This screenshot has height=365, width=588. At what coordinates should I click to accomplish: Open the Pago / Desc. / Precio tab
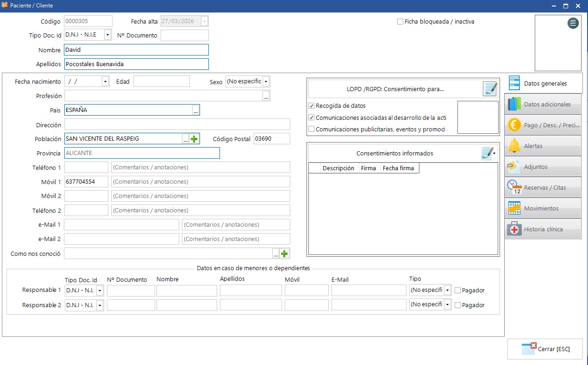(543, 125)
